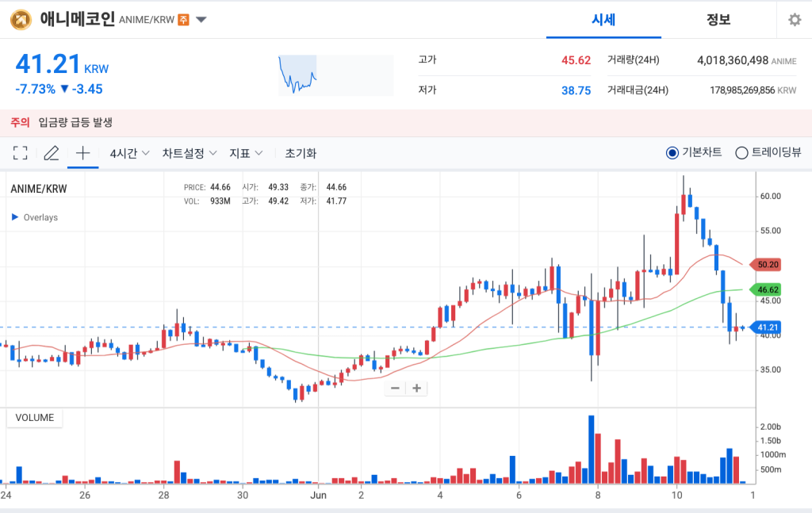Expand the Overlays section

tap(35, 217)
